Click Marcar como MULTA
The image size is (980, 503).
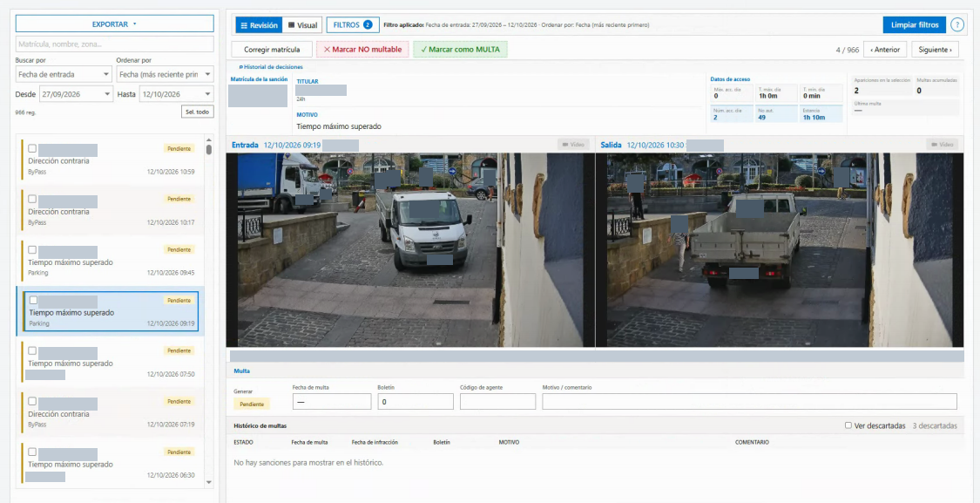(x=460, y=50)
